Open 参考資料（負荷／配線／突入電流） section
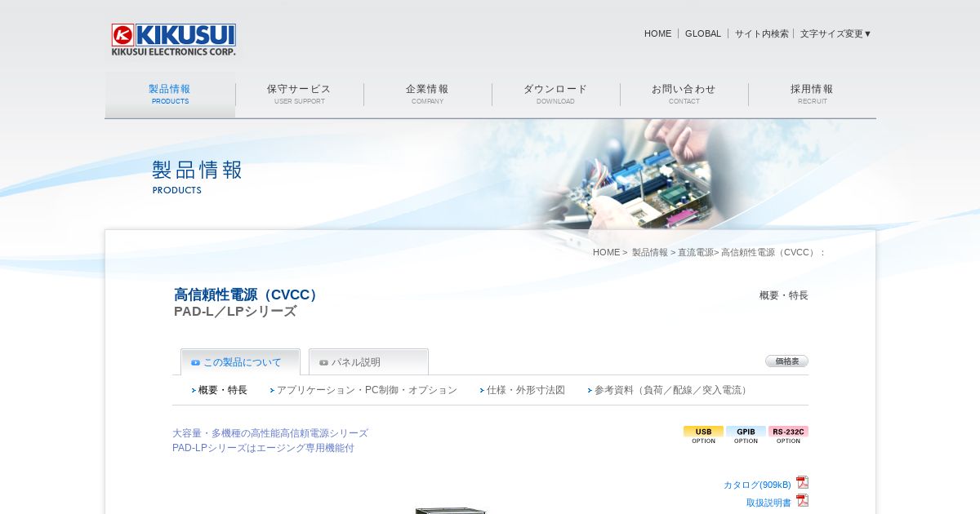This screenshot has height=514, width=980. (x=671, y=390)
